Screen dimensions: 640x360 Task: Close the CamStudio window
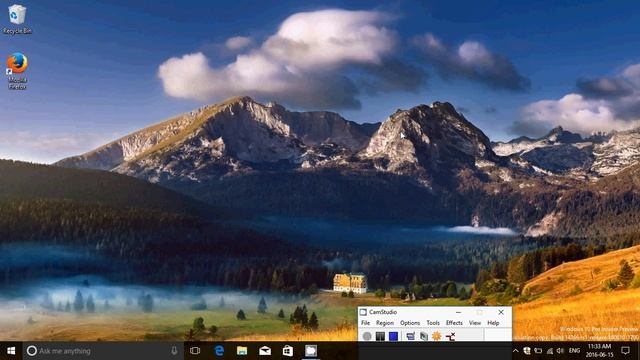click(x=501, y=312)
